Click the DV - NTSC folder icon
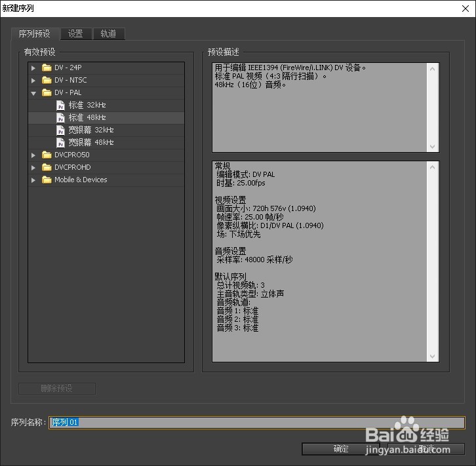Screen dimensions: 476x466 (47, 80)
